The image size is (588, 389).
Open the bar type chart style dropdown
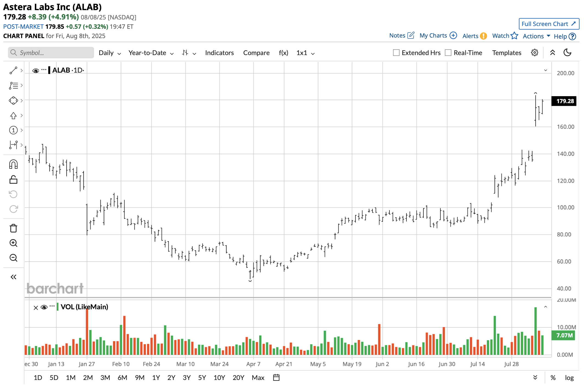tap(189, 53)
